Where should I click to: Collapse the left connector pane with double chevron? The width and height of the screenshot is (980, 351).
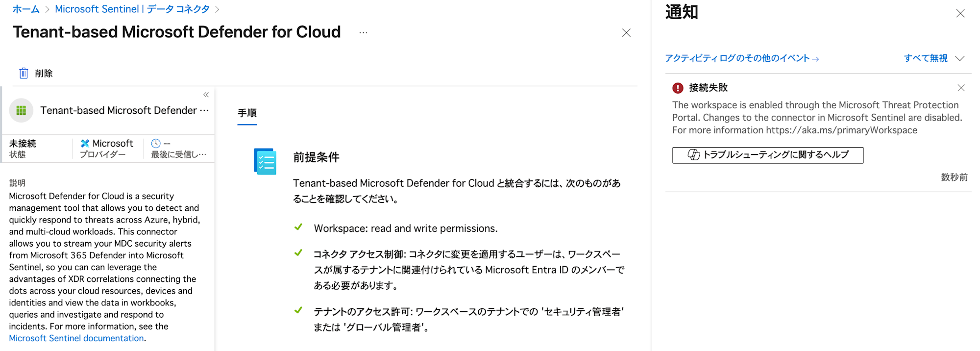(206, 95)
